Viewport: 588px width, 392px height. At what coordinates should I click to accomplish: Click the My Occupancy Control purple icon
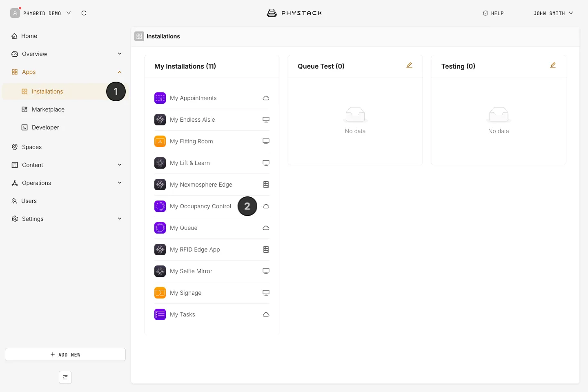pos(160,206)
